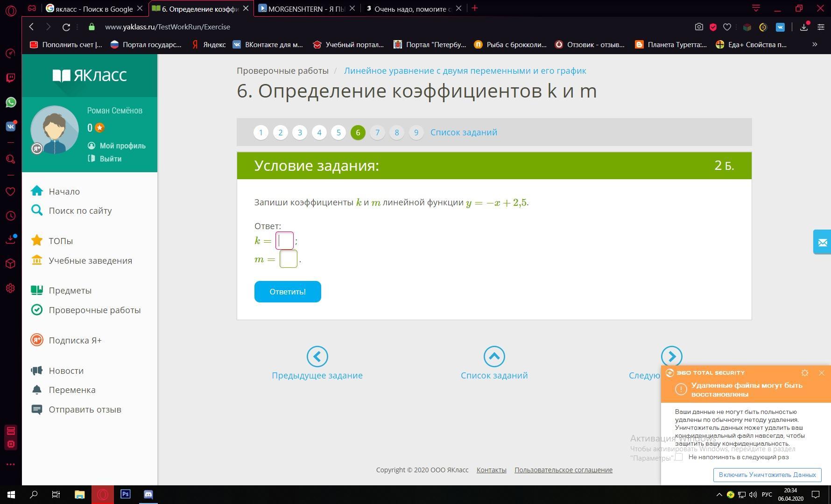Open Opera sidebar settings gear
The height and width of the screenshot is (504, 831).
[x=11, y=288]
